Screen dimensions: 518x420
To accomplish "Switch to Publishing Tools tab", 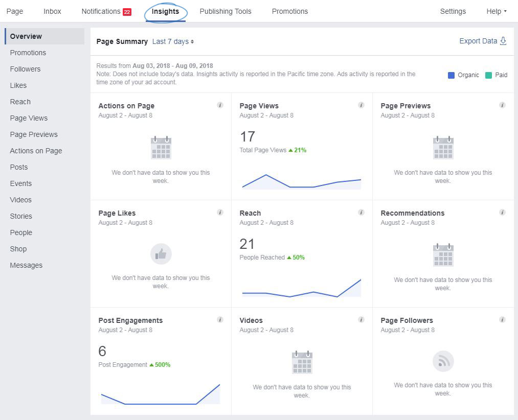I will click(226, 11).
